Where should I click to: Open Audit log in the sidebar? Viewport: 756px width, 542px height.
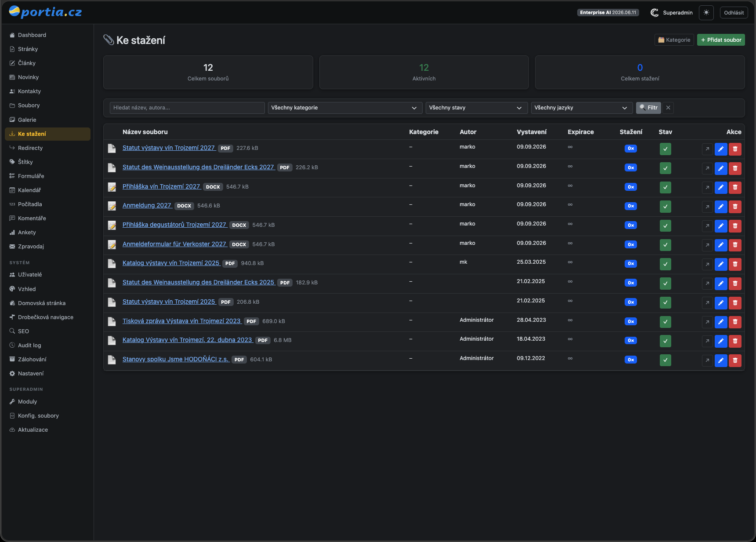[47, 345]
